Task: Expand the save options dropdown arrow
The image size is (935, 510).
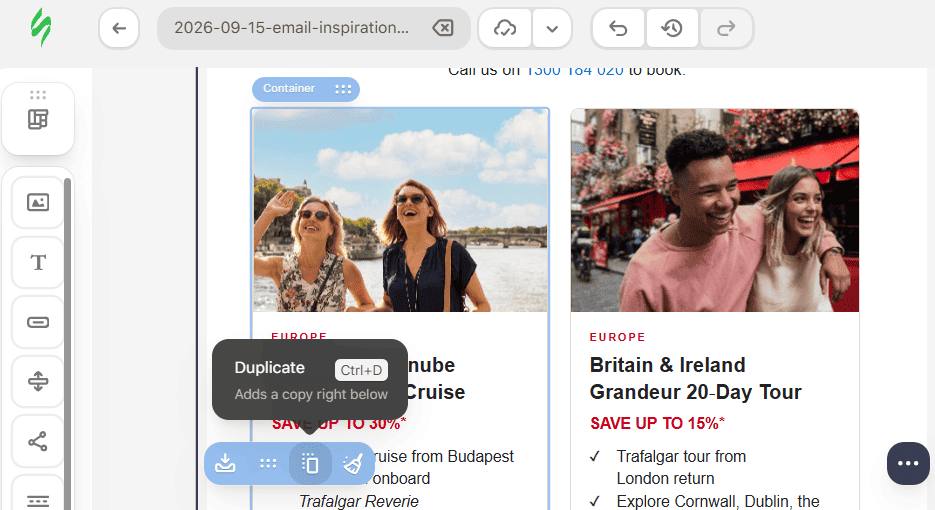Action: click(552, 28)
